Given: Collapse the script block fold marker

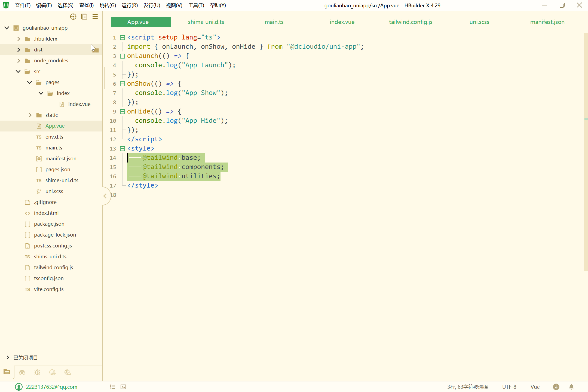Looking at the screenshot, I should tap(122, 38).
